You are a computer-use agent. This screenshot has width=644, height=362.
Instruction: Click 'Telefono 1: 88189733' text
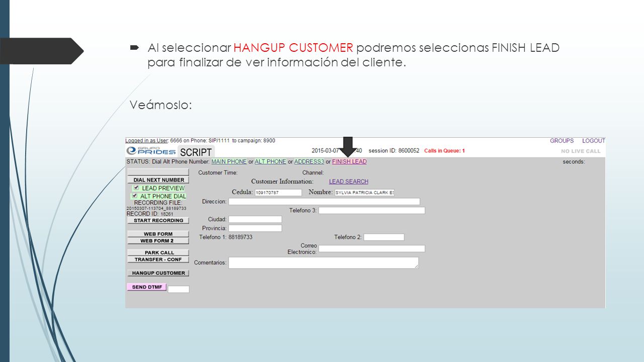226,237
